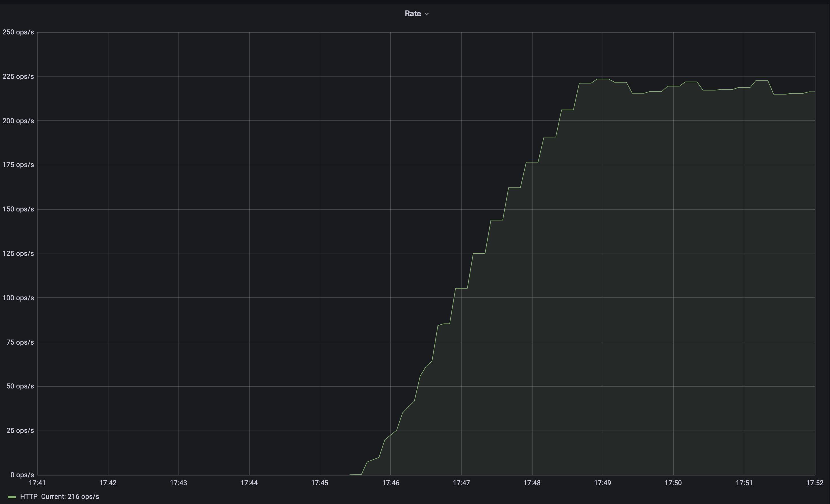Click the Current: 216 ops/s legend value
This screenshot has height=504, width=830.
70,497
